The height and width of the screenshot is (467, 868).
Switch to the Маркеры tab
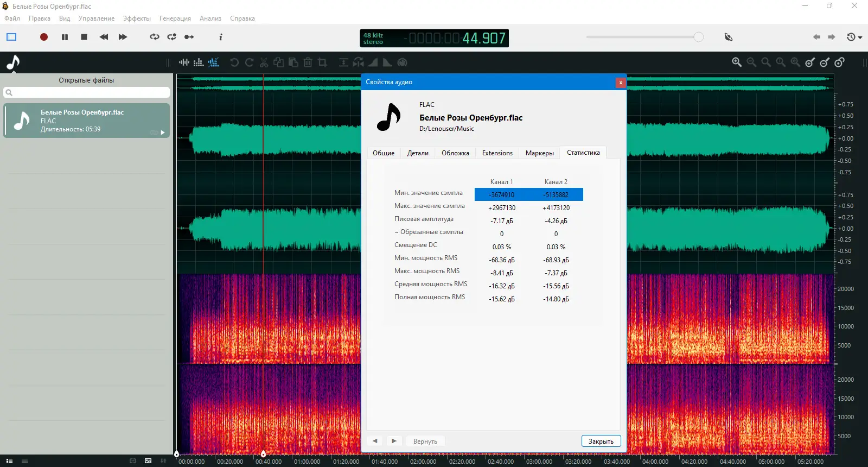[539, 153]
